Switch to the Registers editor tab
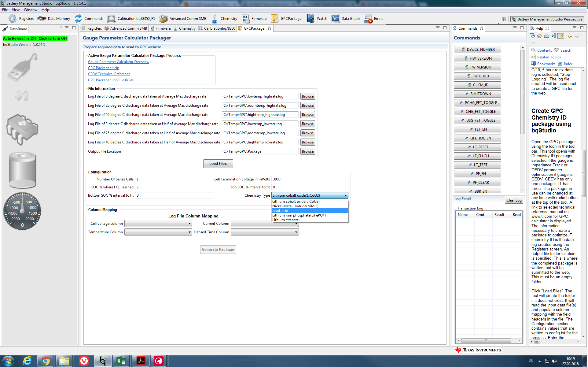588x367 pixels. [x=92, y=28]
